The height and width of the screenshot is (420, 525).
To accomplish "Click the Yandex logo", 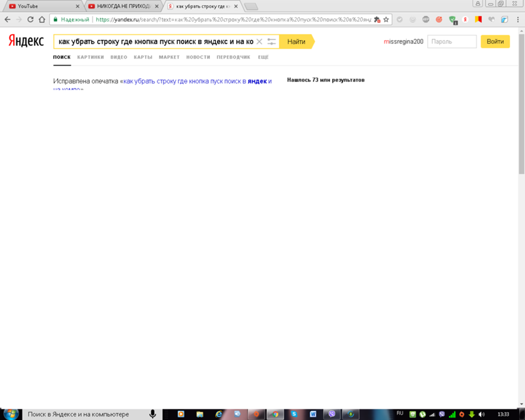I will click(x=26, y=41).
